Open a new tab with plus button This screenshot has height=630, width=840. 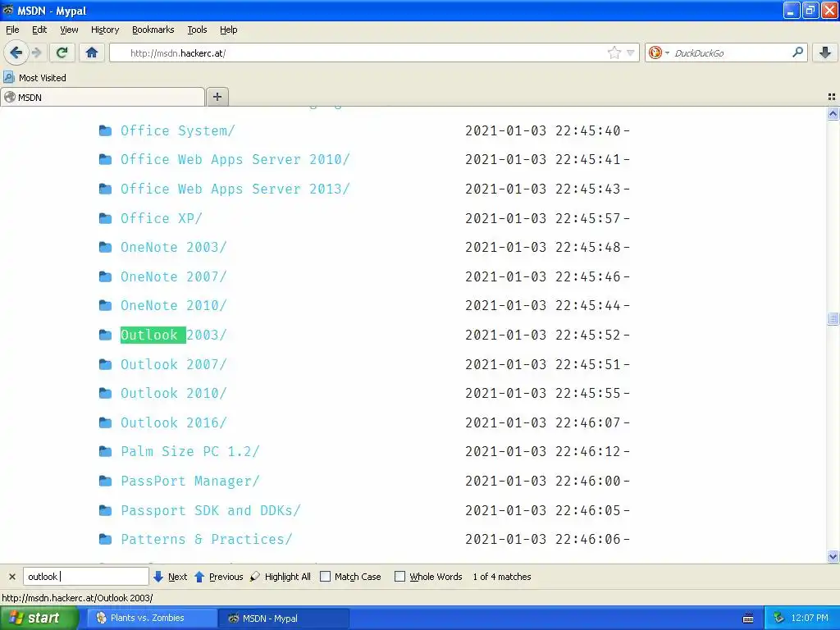point(217,97)
